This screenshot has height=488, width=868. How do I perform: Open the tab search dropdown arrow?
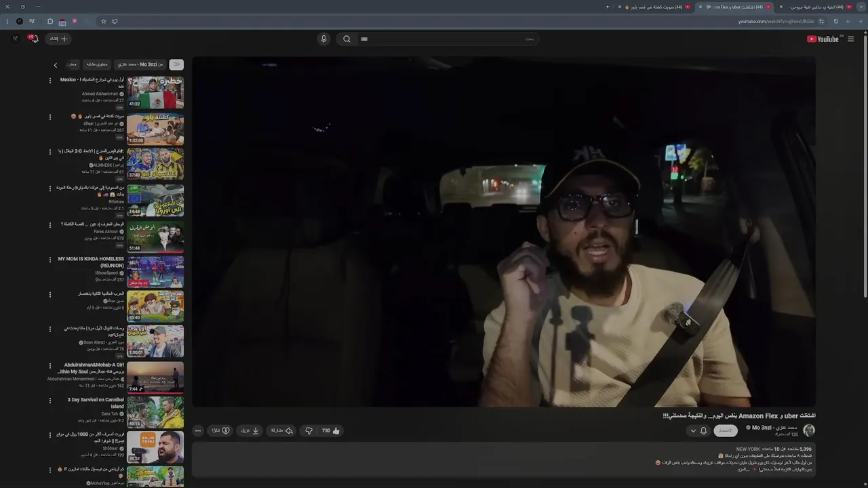pyautogui.click(x=861, y=7)
